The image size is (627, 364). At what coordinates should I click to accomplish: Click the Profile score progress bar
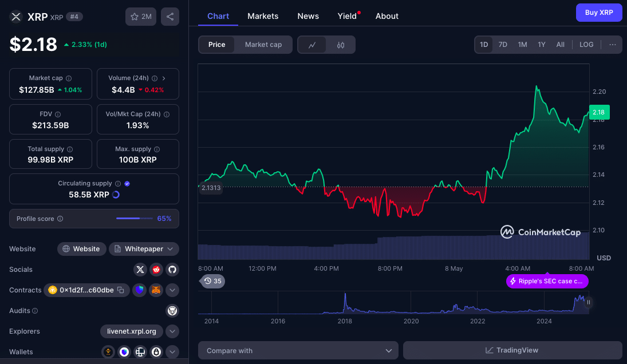(x=135, y=219)
